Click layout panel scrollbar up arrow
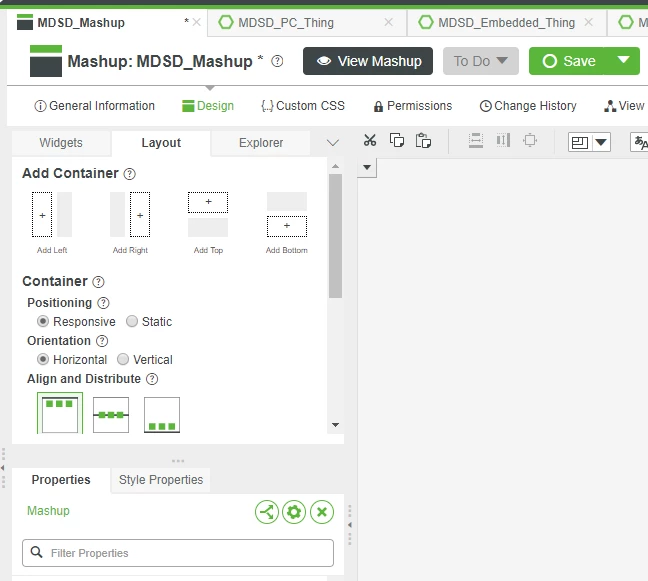Viewport: 648px width, 581px height. point(336,166)
